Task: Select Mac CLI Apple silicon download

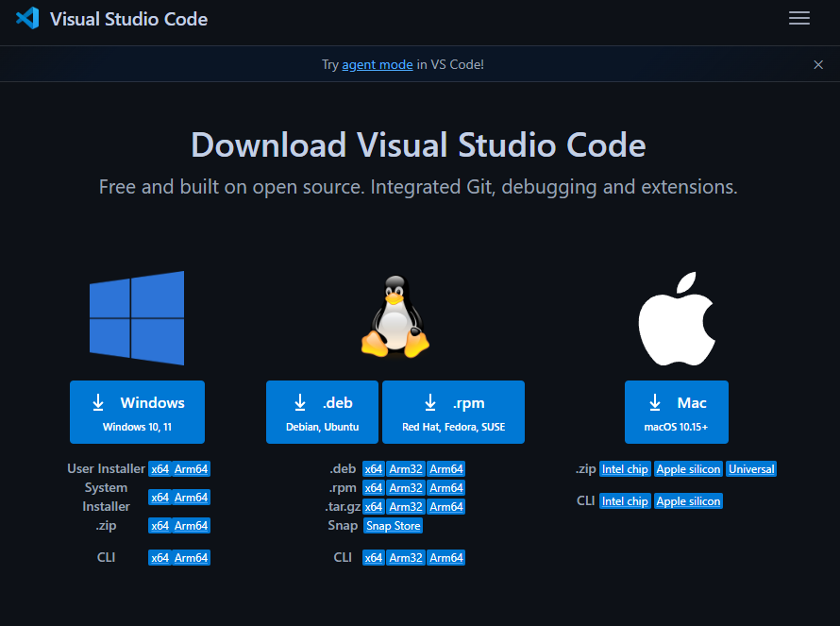Action: 688,501
